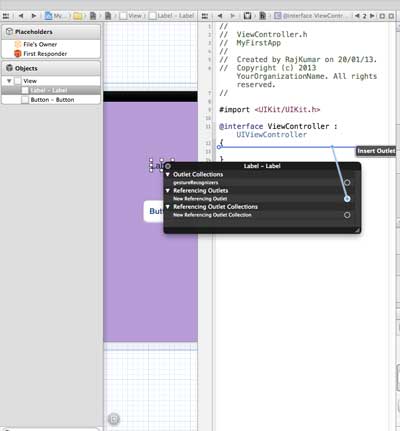Collapse the View item in Objects outline
Viewport: 400px width, 431px height.
[x=9, y=81]
